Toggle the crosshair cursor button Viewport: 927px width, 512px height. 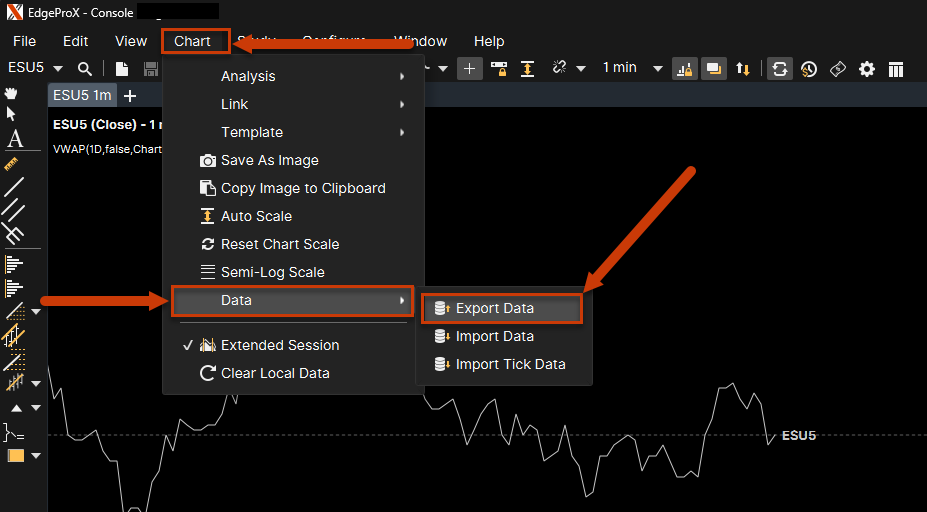coord(470,68)
